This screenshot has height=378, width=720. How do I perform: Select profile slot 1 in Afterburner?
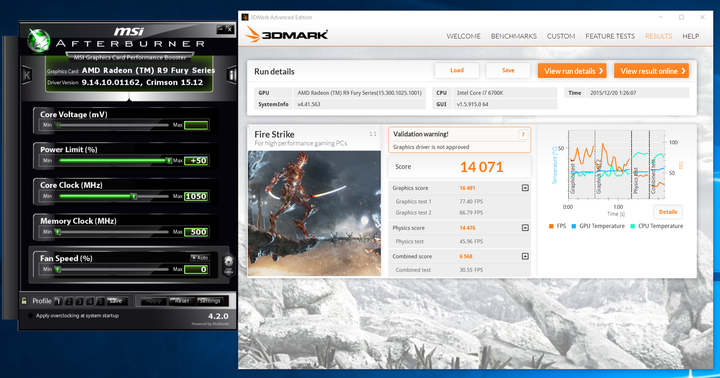58,301
